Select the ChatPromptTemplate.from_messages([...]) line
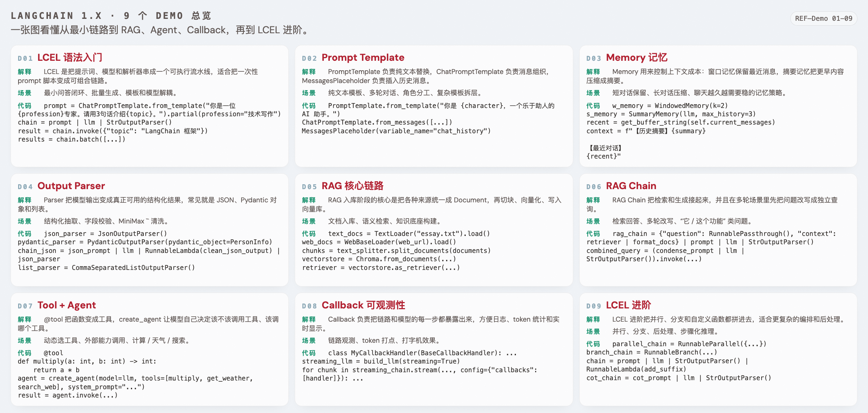The width and height of the screenshot is (868, 413). pyautogui.click(x=377, y=122)
